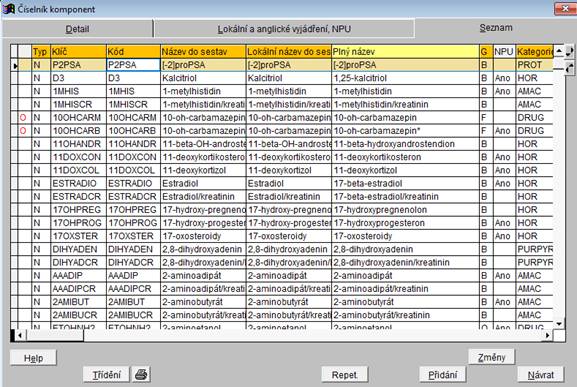Screen dimensions: 577x387
Task: Open the Třídění sorting button
Action: [x=106, y=374]
